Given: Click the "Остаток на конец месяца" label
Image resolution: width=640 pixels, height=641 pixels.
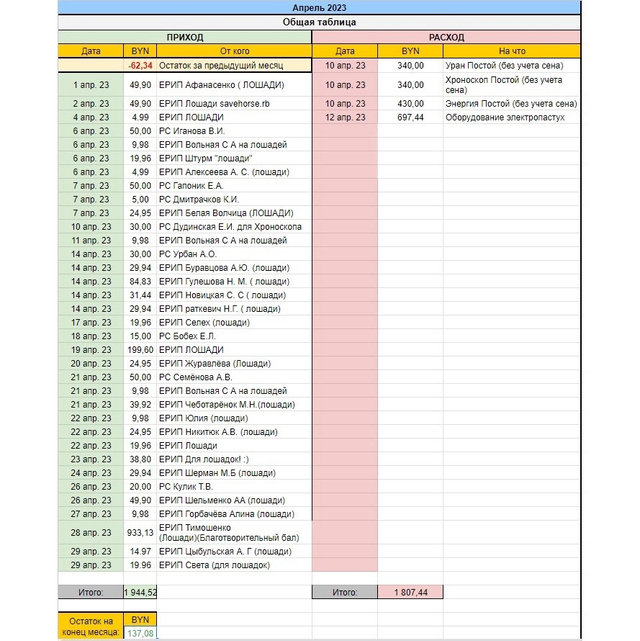Looking at the screenshot, I should [91, 626].
